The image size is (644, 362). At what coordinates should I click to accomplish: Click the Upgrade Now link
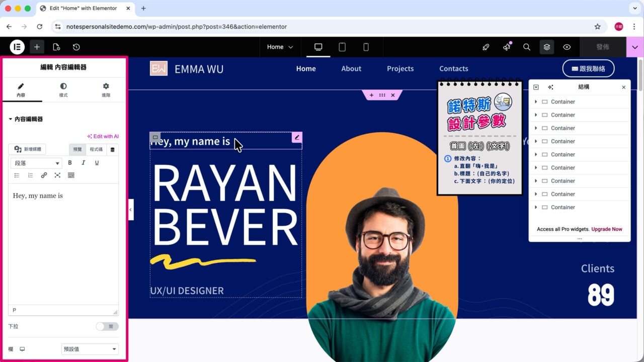click(607, 229)
